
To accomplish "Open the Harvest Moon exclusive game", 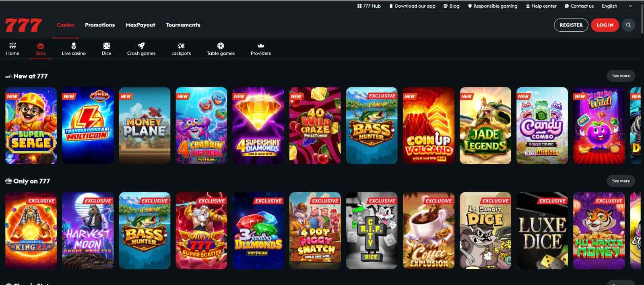I will (88, 231).
